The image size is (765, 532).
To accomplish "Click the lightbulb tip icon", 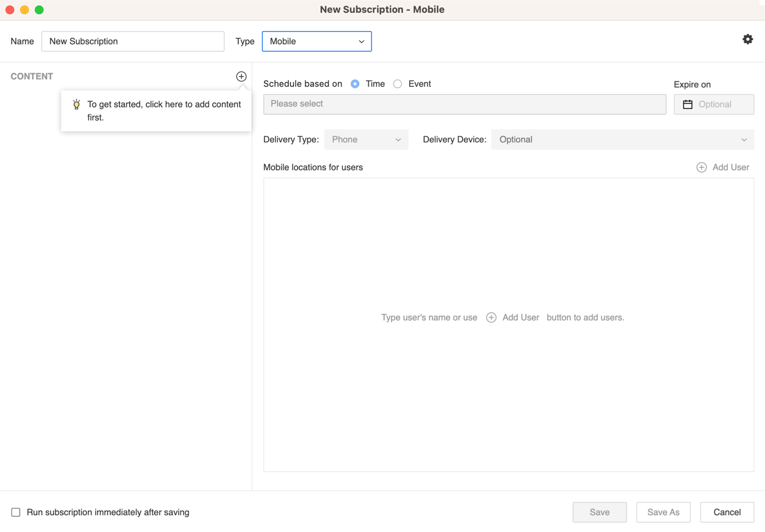I will click(x=77, y=105).
